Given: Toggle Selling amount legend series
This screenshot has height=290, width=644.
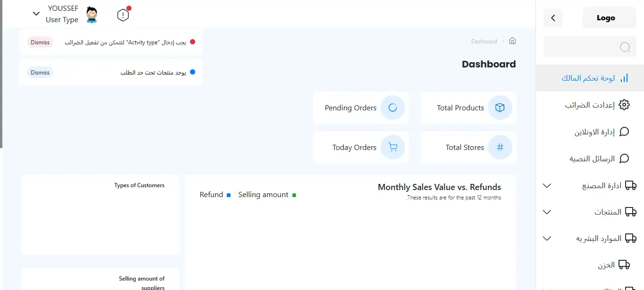Looking at the screenshot, I should coord(267,195).
